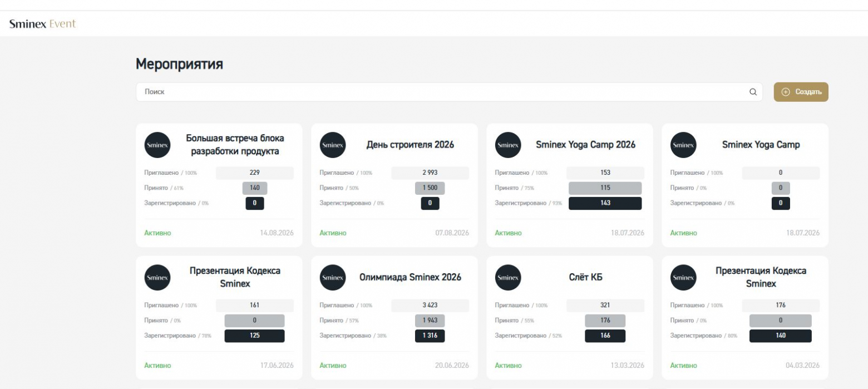Click the date 04.03.2026
The image size is (868, 389).
[x=803, y=366]
